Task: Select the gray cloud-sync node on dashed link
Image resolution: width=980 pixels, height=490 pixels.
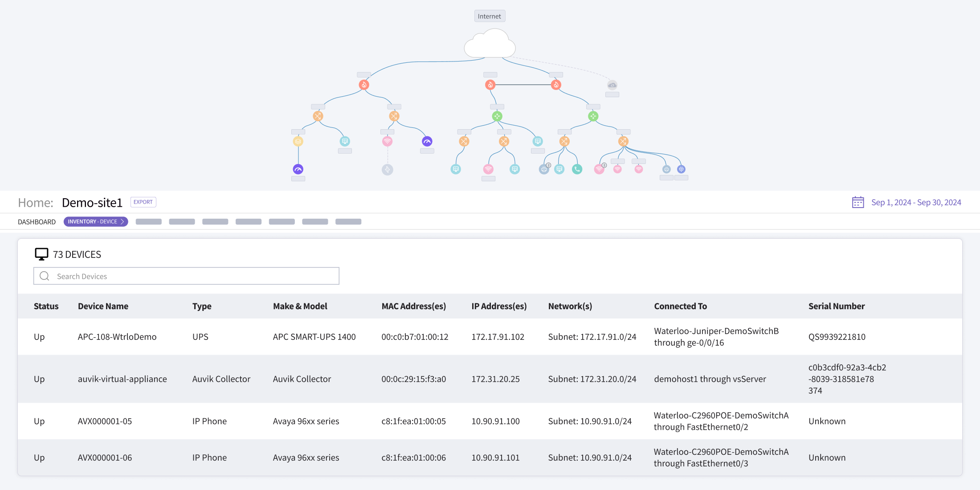Action: coord(612,85)
